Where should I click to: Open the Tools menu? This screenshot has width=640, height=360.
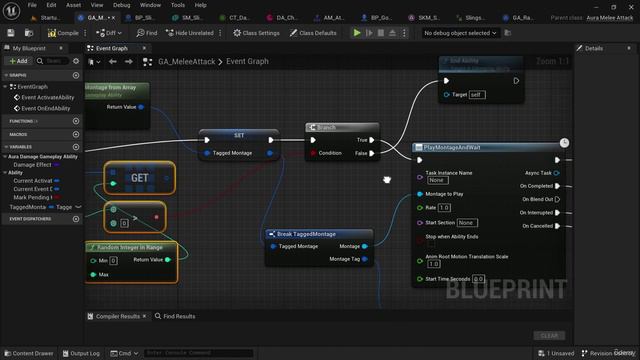(178, 5)
